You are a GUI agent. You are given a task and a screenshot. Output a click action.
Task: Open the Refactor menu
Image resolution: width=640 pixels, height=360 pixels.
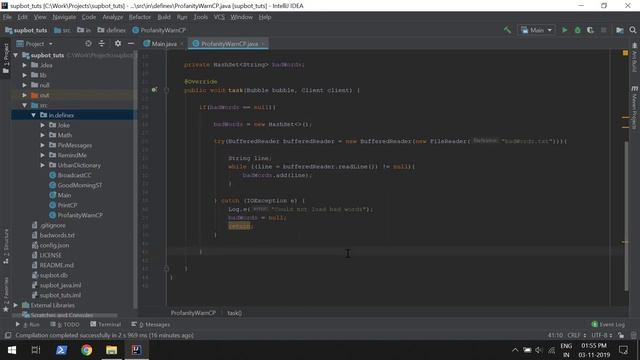(140, 17)
